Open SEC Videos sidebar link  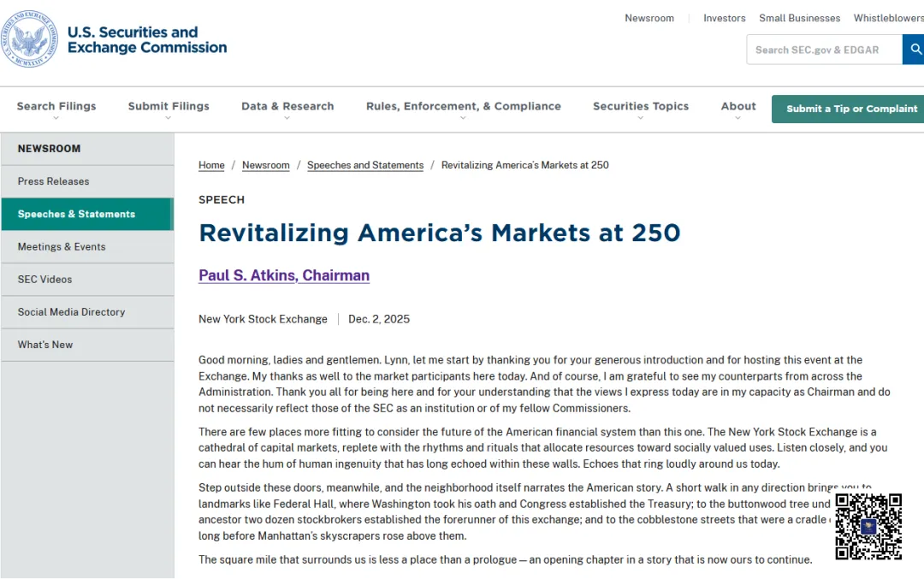(44, 280)
